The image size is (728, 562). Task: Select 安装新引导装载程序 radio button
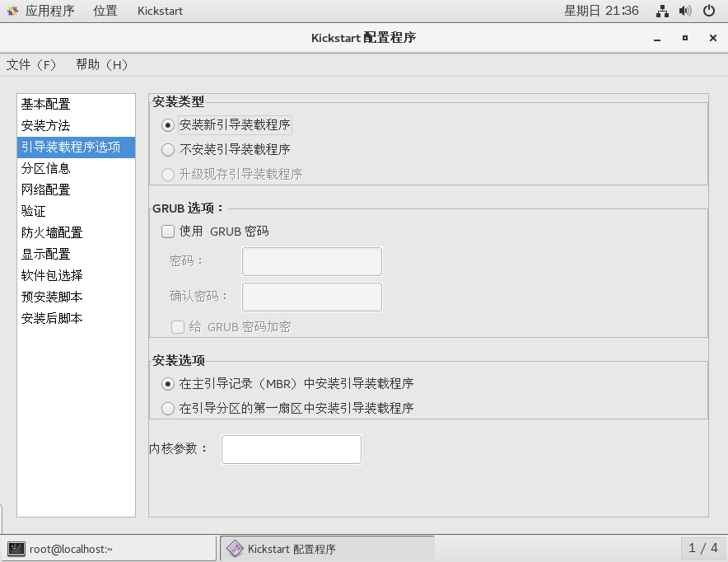pyautogui.click(x=168, y=125)
